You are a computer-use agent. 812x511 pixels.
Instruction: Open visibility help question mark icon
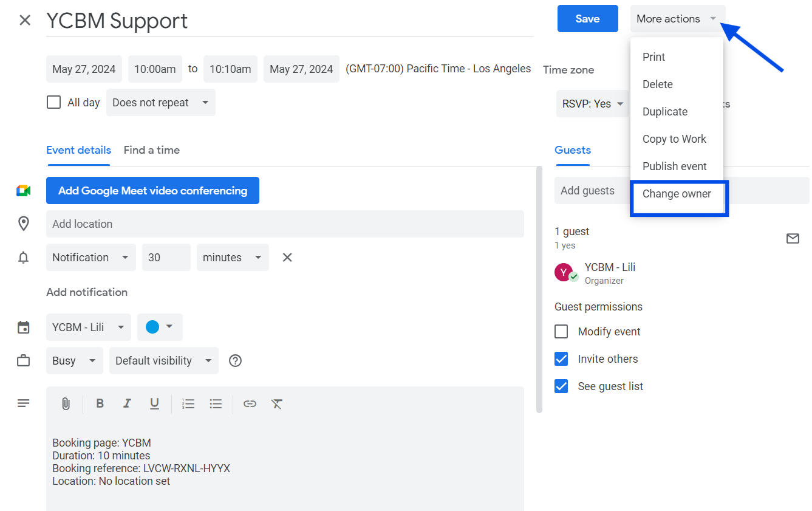click(236, 361)
